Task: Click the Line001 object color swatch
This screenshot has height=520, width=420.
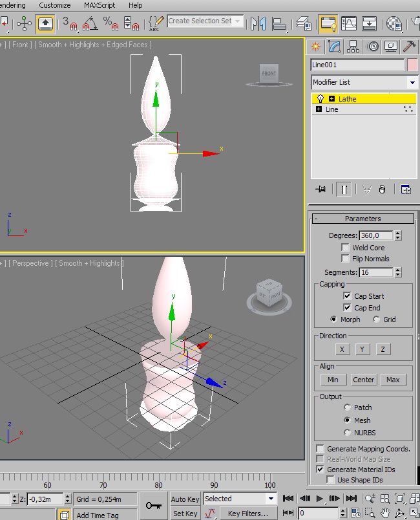Action: tap(413, 65)
